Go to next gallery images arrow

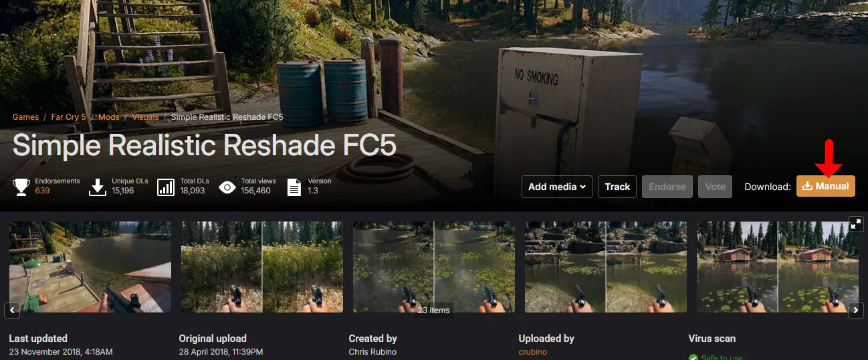pos(856,310)
